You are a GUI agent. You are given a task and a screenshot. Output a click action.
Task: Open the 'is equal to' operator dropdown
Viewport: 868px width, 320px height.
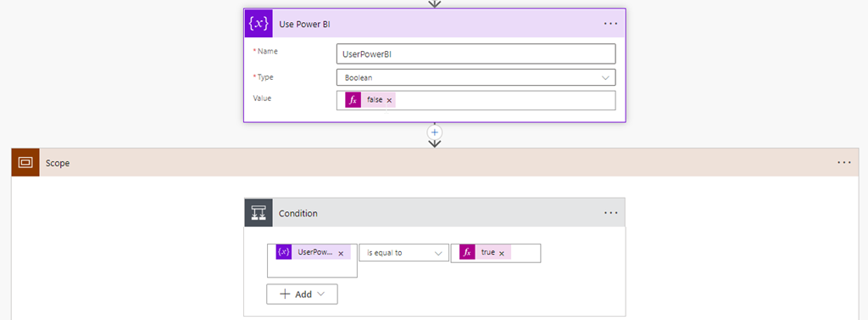(404, 252)
